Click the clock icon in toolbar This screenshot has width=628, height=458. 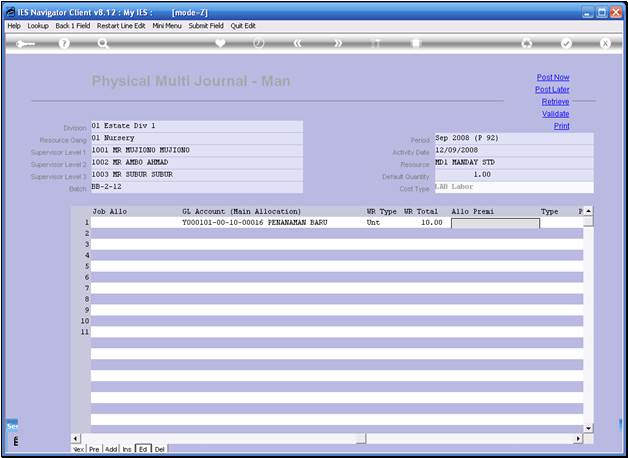pos(259,43)
